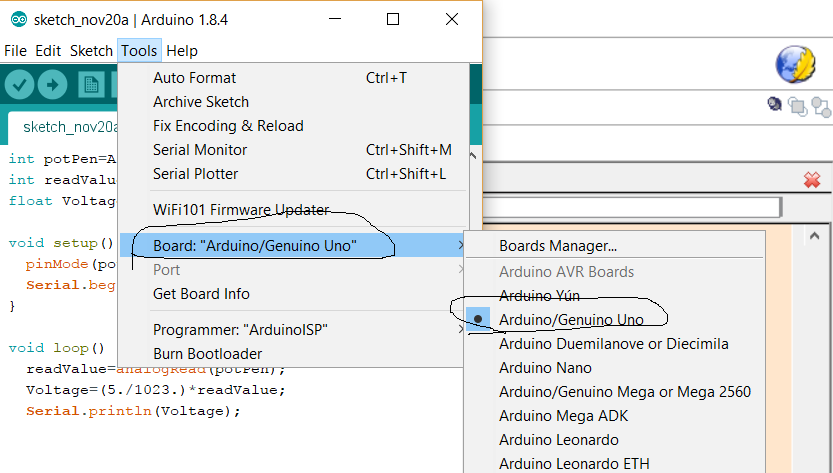Viewport: 833px width, 473px height.
Task: Select the Arduino Leonardo ETH board
Action: pos(615,463)
